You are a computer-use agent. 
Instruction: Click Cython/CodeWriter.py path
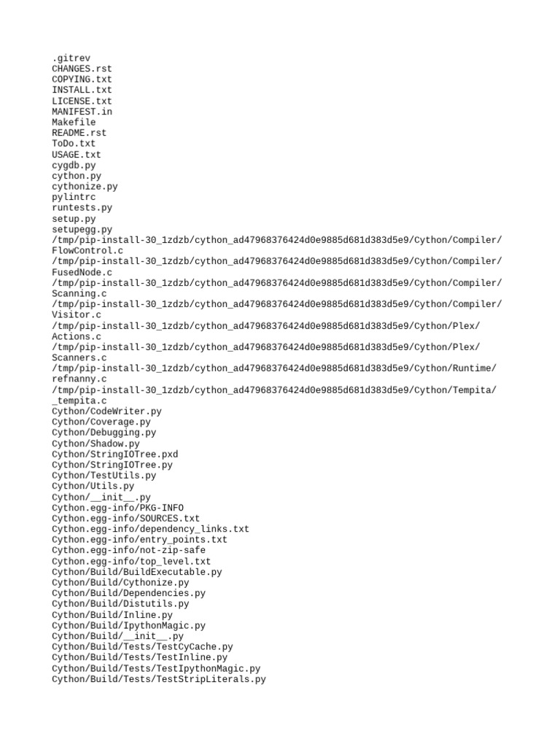(106, 411)
